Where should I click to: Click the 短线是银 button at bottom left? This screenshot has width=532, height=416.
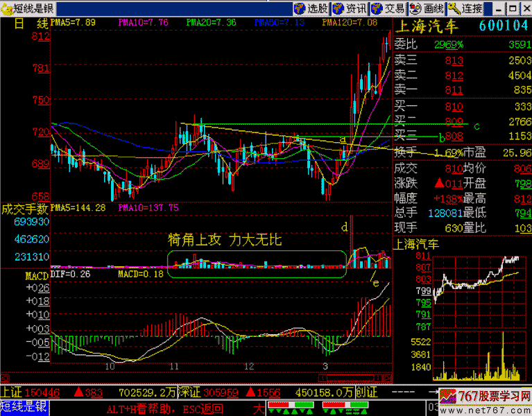pyautogui.click(x=24, y=408)
